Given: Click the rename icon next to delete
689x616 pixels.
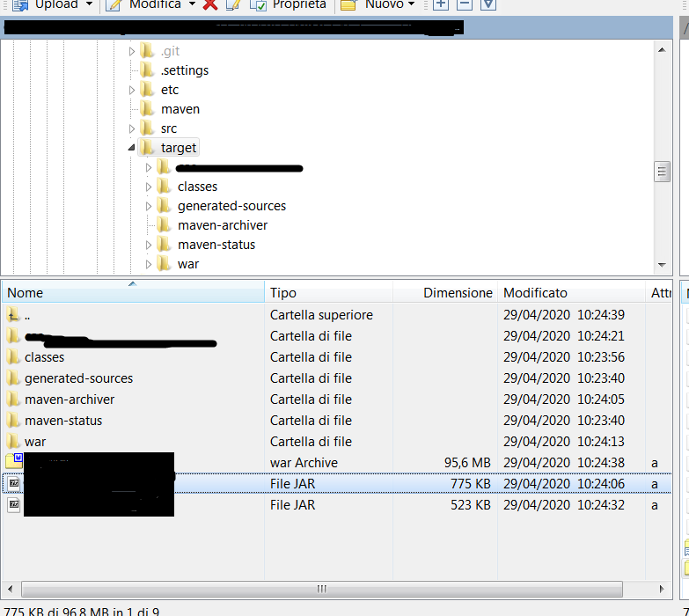Looking at the screenshot, I should pos(233,4).
